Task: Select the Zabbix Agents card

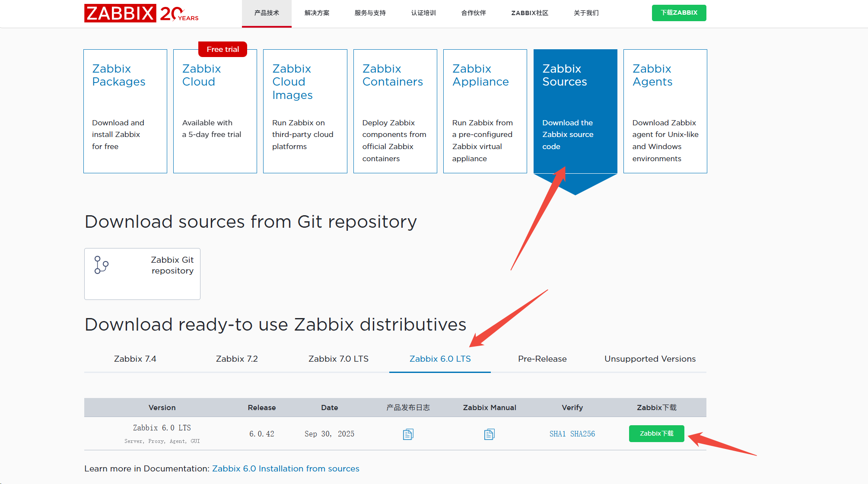Action: [665, 111]
